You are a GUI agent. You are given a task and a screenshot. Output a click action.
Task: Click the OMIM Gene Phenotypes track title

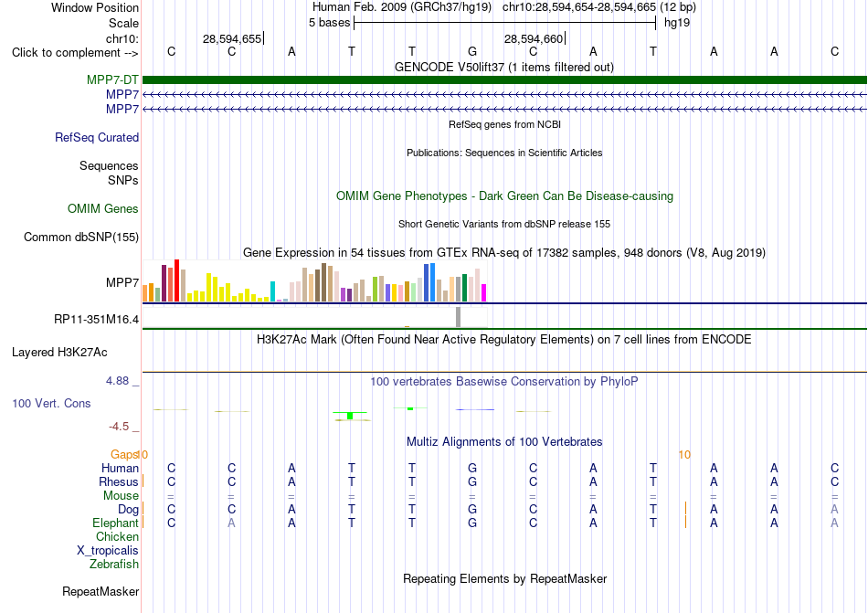(505, 196)
